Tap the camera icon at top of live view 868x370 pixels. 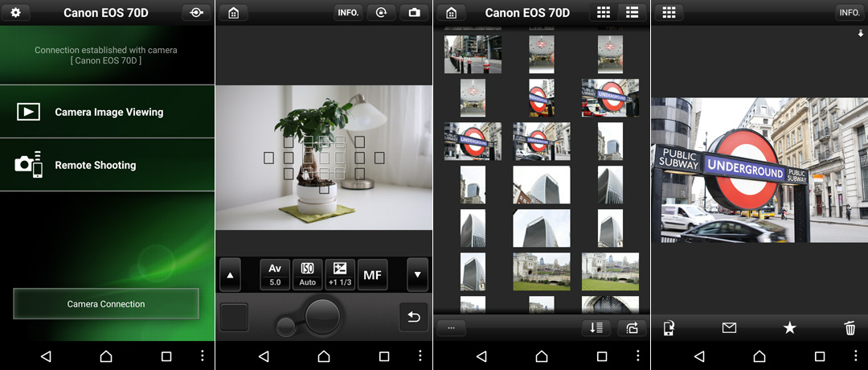(414, 13)
